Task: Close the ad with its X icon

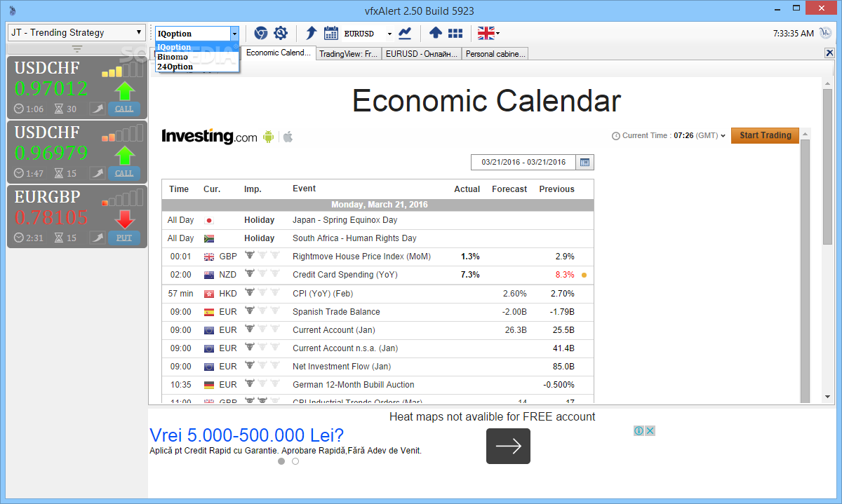Action: click(x=650, y=430)
